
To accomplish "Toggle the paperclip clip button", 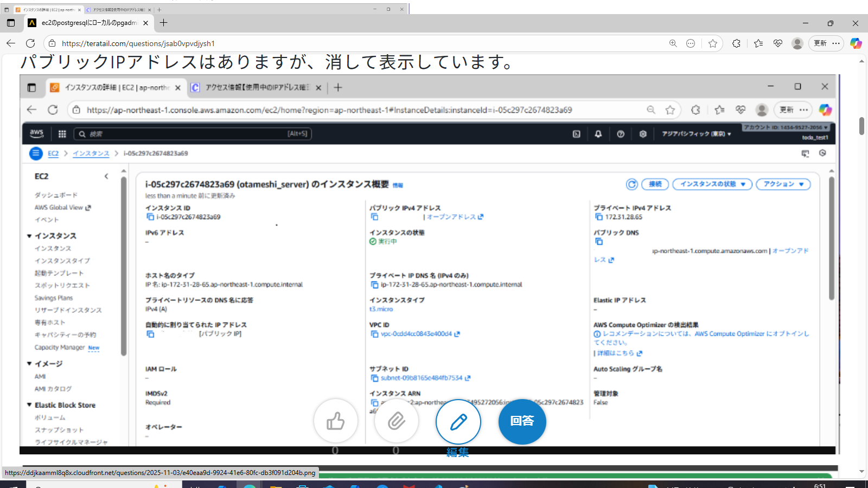I will (397, 421).
